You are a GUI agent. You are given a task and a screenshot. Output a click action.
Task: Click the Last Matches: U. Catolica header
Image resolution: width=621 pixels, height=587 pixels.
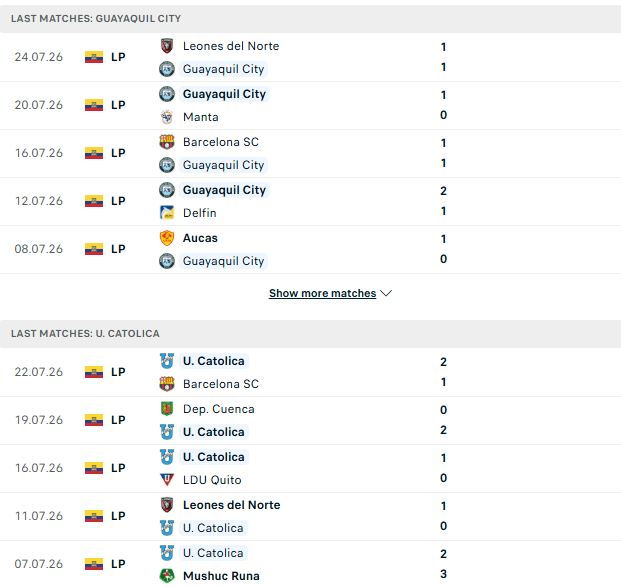point(310,334)
